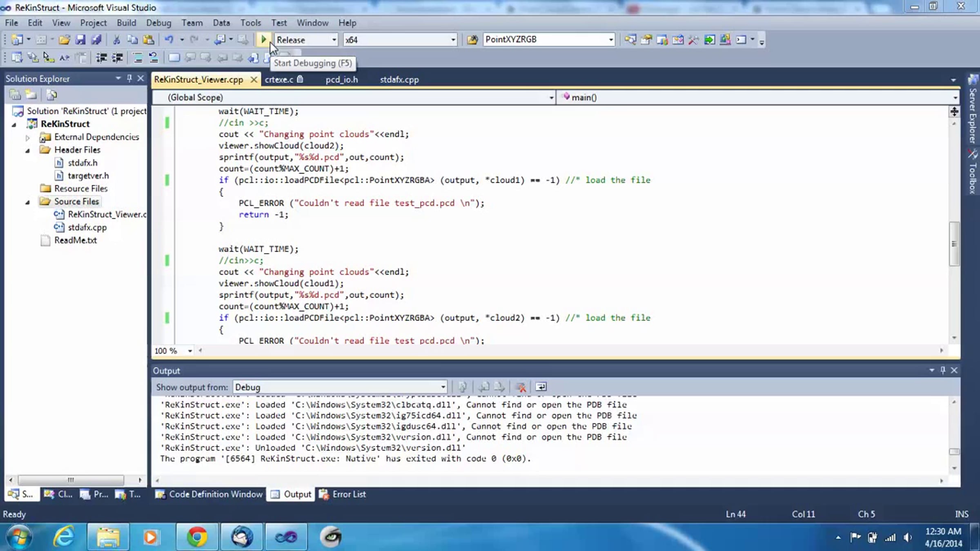The height and width of the screenshot is (551, 980).
Task: Open the Properties Window toolbar icon
Action: (x=646, y=40)
